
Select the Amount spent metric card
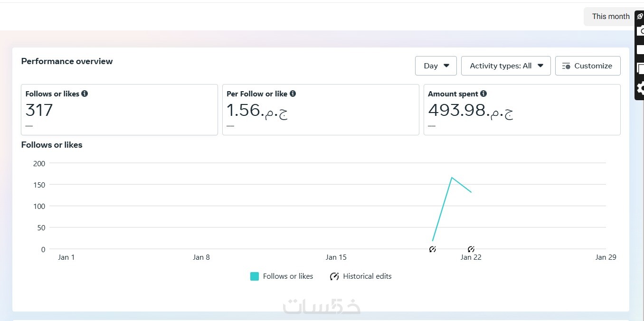(x=522, y=110)
